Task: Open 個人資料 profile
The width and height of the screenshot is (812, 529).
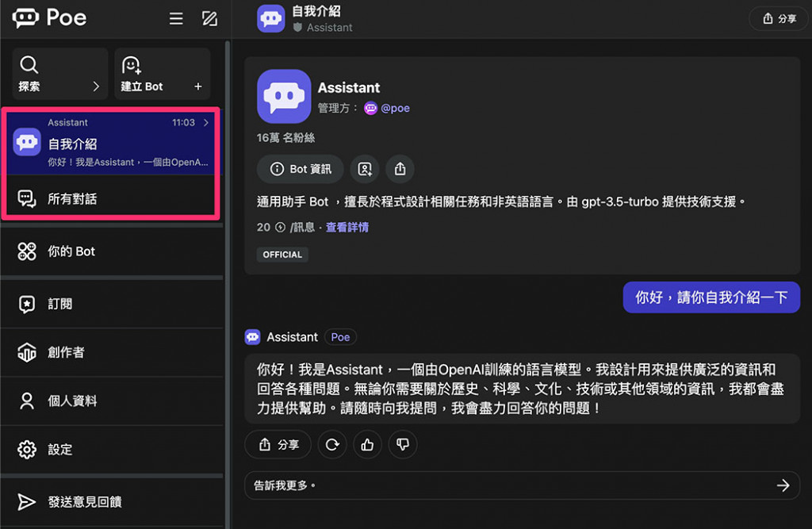Action: tap(112, 401)
